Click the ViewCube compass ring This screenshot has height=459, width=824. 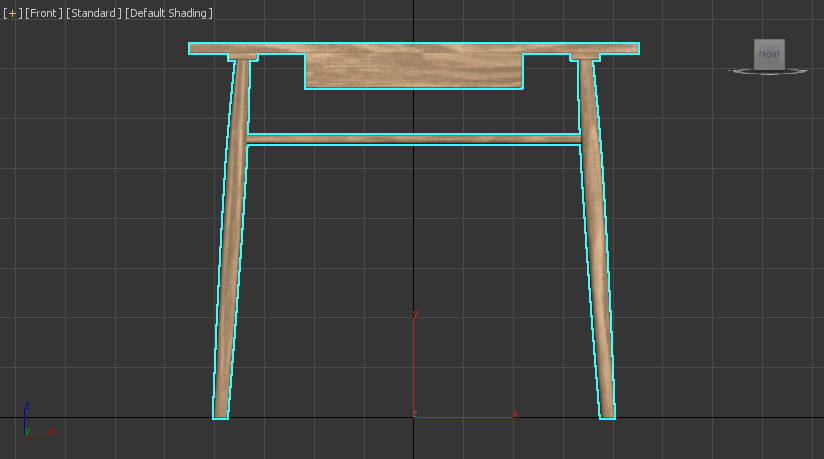(768, 72)
